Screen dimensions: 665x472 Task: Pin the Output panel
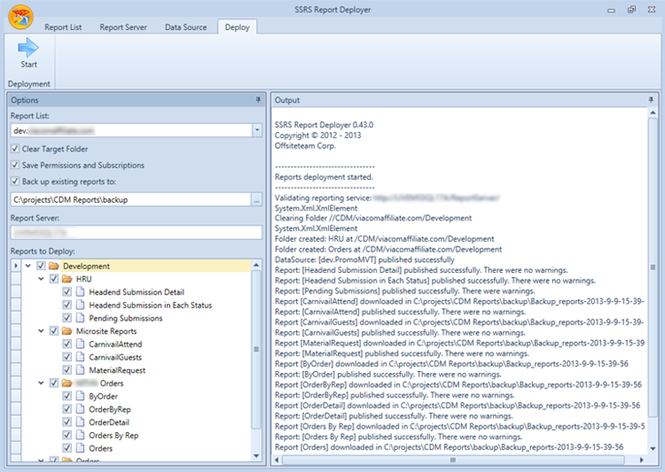point(651,100)
